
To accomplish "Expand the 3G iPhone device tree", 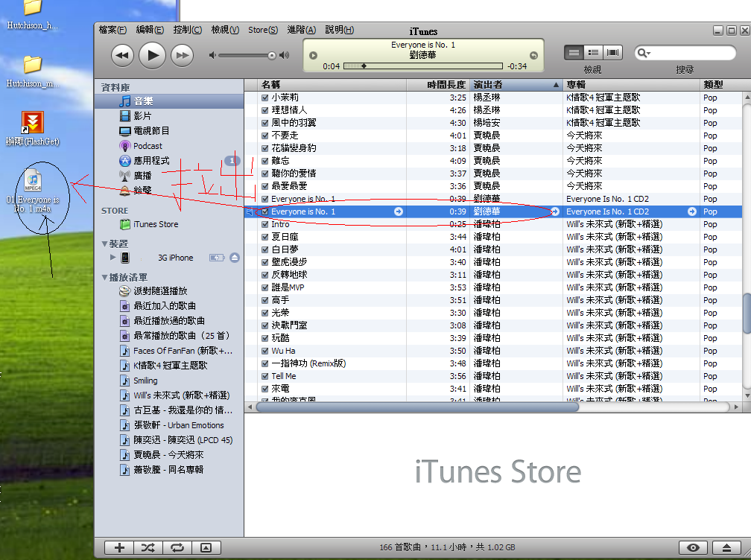I will pos(113,258).
